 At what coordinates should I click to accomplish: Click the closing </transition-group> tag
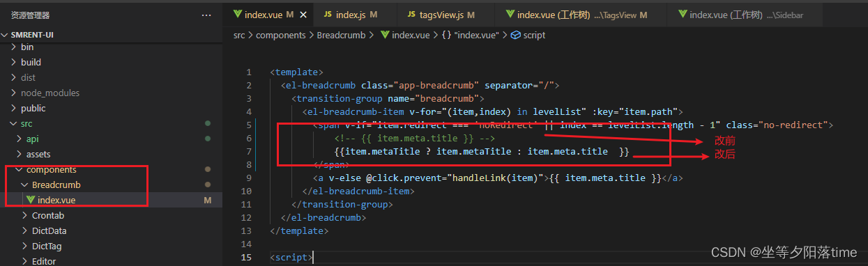342,205
